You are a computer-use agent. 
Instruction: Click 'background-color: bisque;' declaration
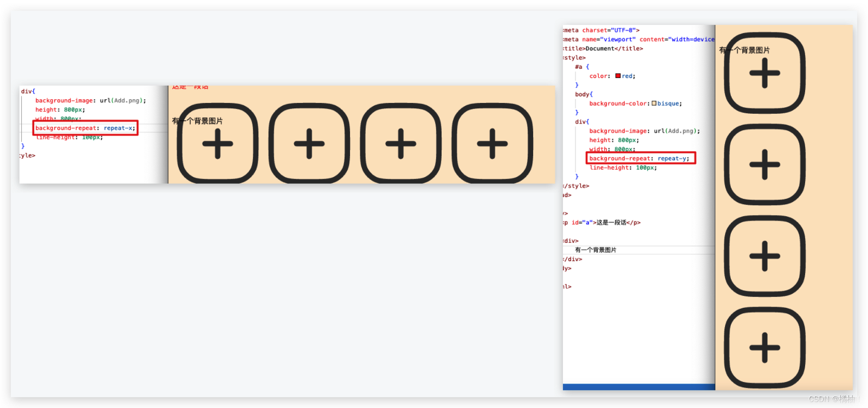click(x=636, y=103)
